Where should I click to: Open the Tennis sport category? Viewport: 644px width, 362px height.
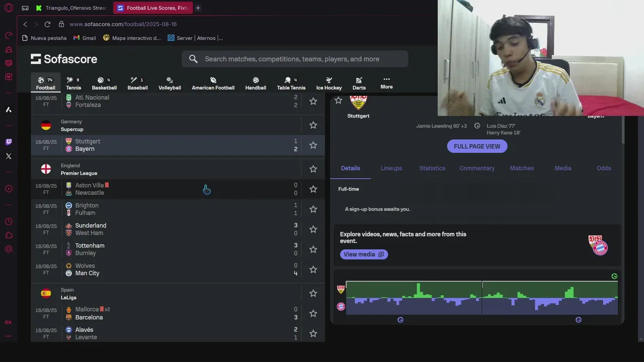tap(73, 83)
